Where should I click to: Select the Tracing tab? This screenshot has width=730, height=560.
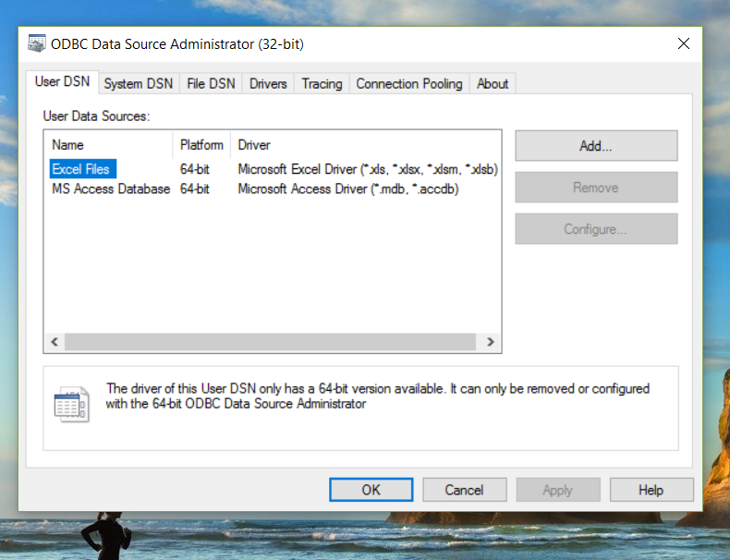(322, 83)
